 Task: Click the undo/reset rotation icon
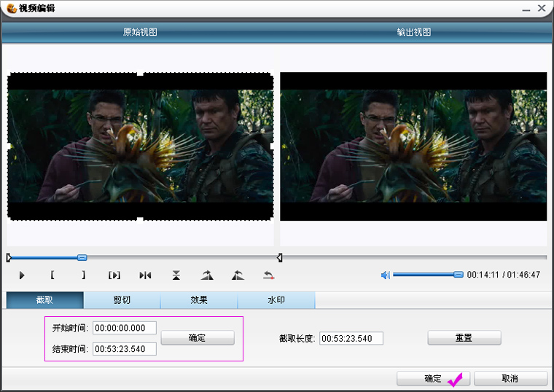268,275
